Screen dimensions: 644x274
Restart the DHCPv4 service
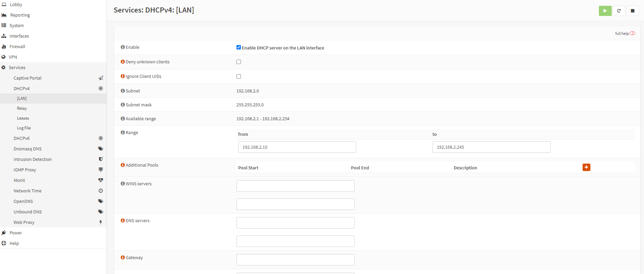pos(619,11)
